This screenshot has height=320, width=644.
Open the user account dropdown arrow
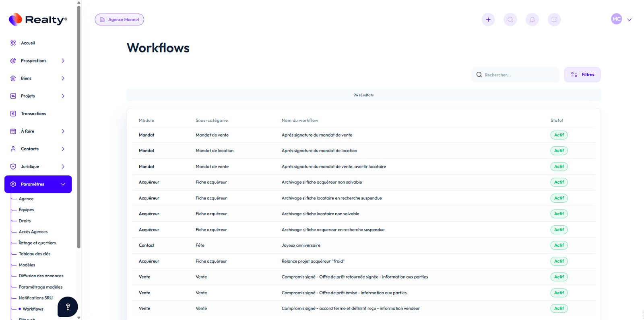click(629, 19)
